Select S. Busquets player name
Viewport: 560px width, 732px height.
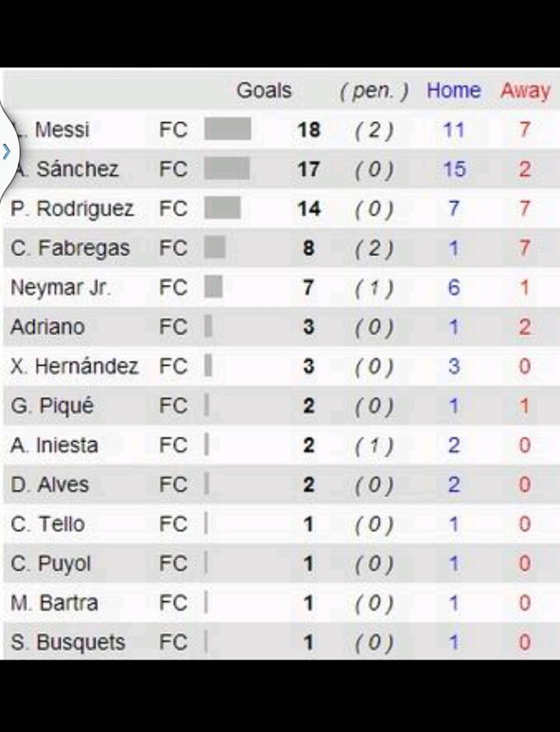coord(68,643)
